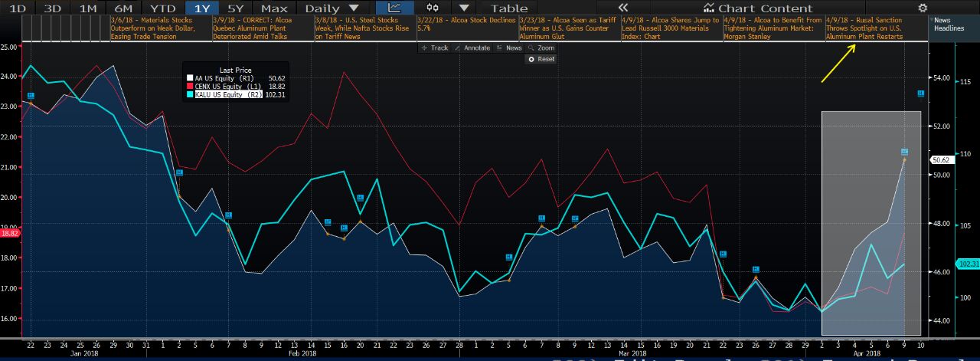Switch to the Max range tab
The height and width of the screenshot is (361, 980).
[275, 8]
